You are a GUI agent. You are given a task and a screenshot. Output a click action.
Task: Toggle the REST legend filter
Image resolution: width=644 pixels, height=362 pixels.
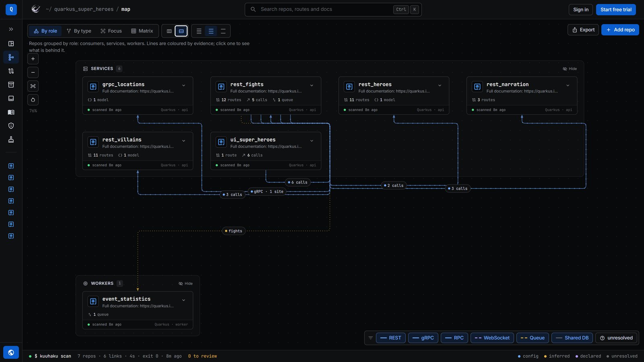pos(390,338)
